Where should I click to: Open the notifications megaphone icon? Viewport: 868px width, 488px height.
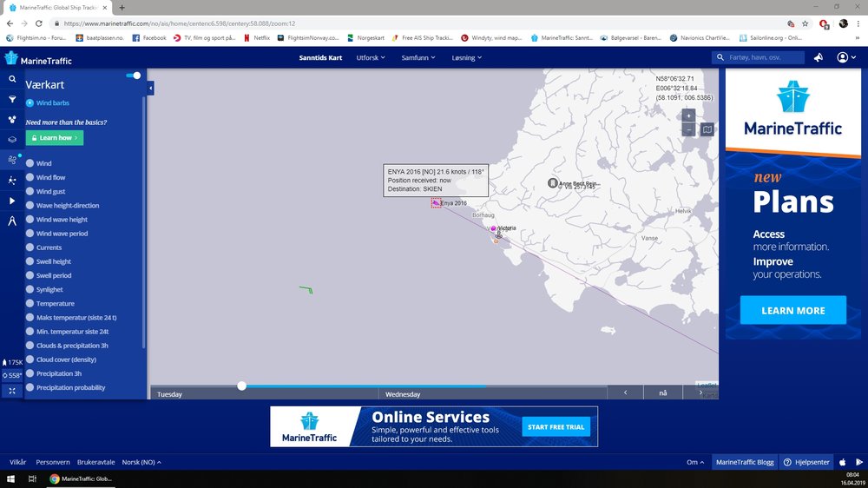819,57
